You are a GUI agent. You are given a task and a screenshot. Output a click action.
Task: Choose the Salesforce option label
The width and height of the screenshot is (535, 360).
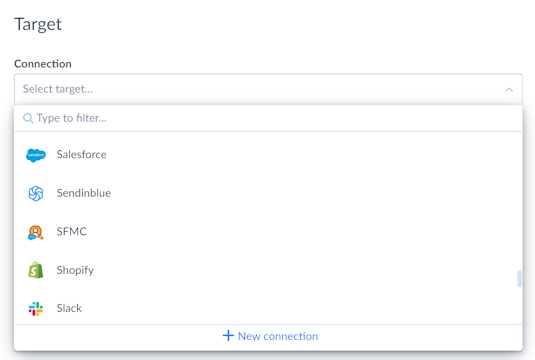pyautogui.click(x=82, y=155)
